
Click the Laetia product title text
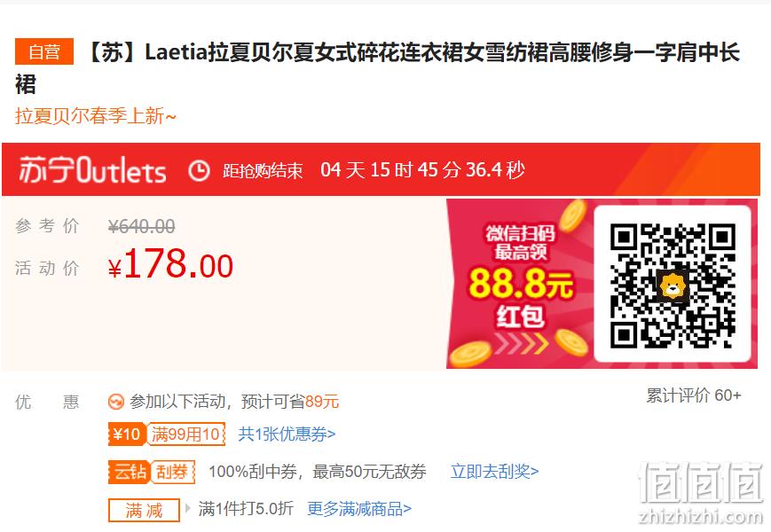tap(377, 68)
